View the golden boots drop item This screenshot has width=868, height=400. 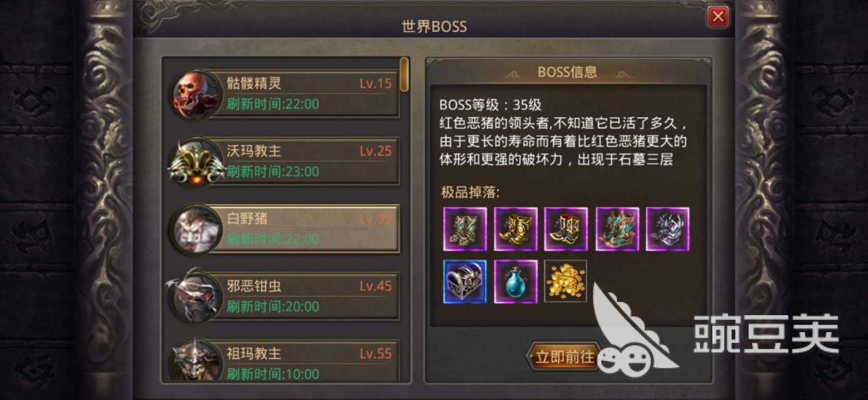[516, 229]
